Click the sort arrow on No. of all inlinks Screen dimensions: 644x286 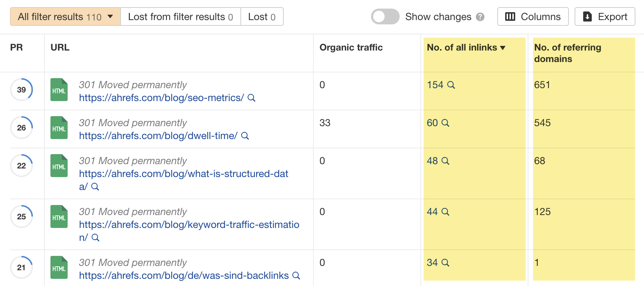(x=504, y=47)
